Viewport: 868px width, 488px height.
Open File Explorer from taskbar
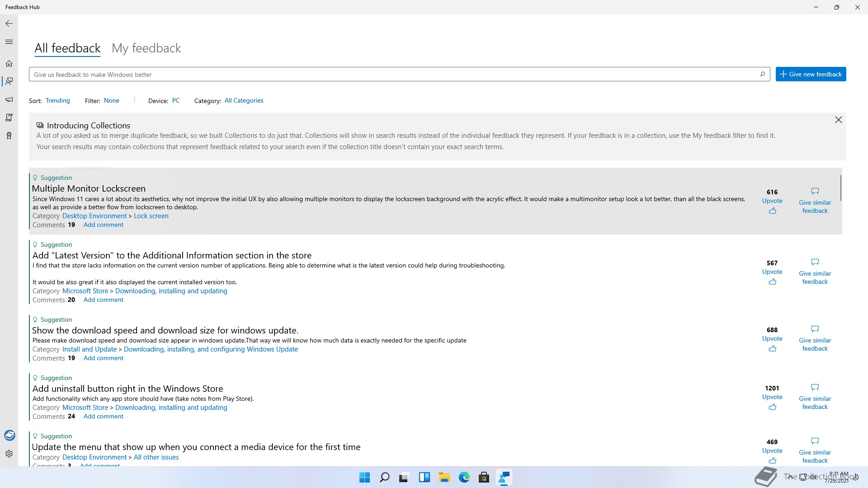pos(444,477)
